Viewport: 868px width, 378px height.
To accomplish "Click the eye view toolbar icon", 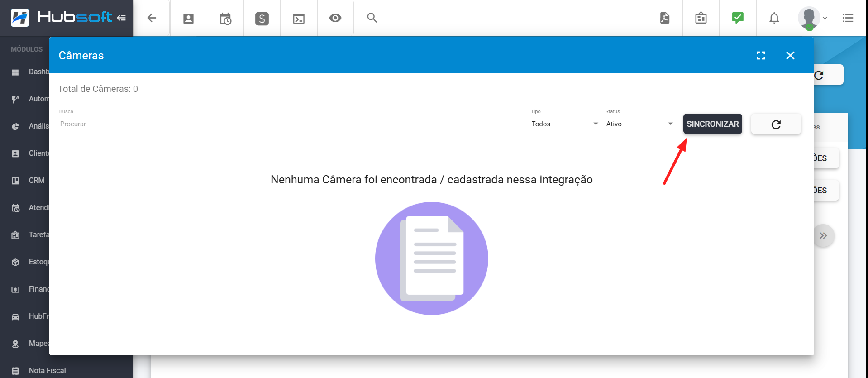I will [335, 18].
